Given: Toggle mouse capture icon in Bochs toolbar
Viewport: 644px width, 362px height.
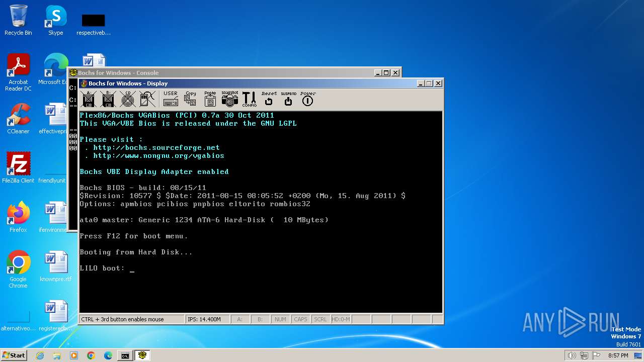Looking at the screenshot, I should click(148, 99).
